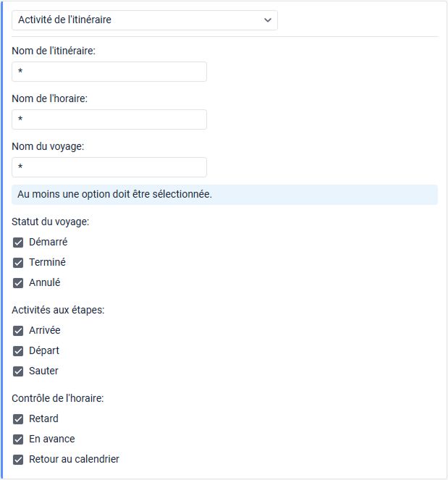Screen dimensions: 448x480
Task: Toggle the En avance checkbox
Action: (x=19, y=439)
